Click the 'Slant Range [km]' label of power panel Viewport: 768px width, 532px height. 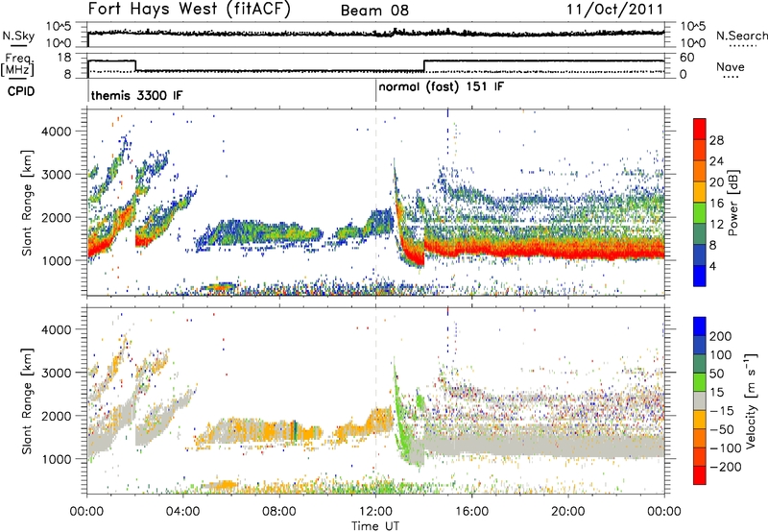coord(27,203)
